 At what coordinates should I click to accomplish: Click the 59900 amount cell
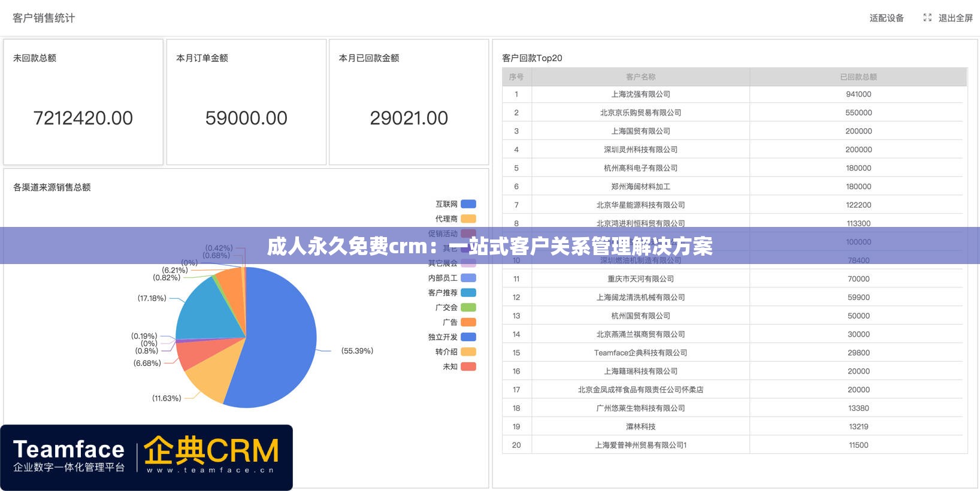pyautogui.click(x=858, y=298)
